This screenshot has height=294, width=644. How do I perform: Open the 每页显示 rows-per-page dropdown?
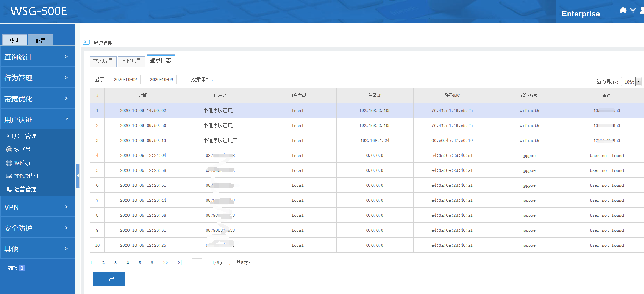(x=631, y=82)
